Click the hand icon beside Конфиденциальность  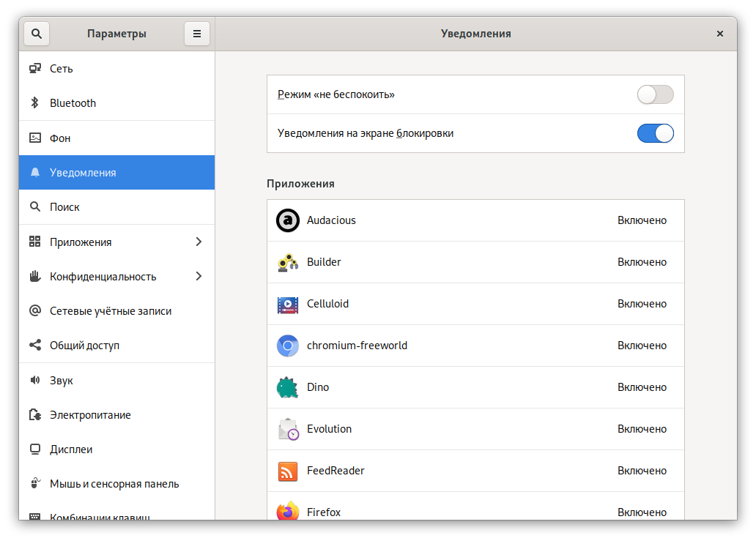(x=34, y=276)
